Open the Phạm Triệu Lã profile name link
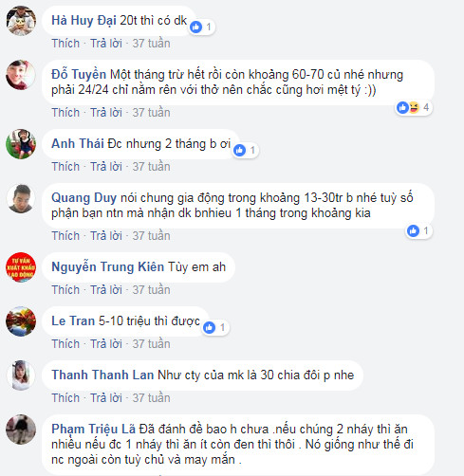The width and height of the screenshot is (464, 476). (93, 430)
